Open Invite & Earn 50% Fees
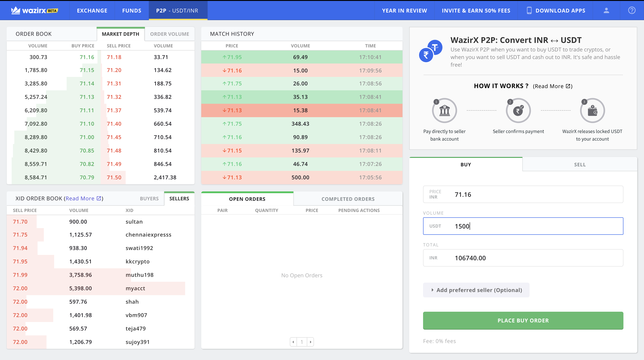This screenshot has width=644, height=360. pyautogui.click(x=476, y=11)
